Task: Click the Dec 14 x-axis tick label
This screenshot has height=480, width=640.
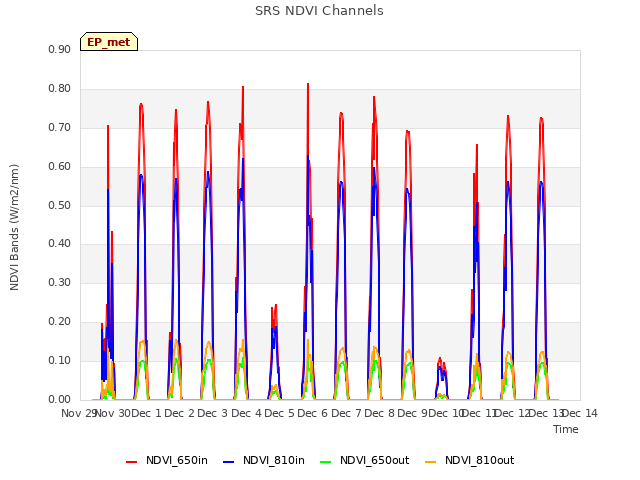Action: [x=580, y=413]
